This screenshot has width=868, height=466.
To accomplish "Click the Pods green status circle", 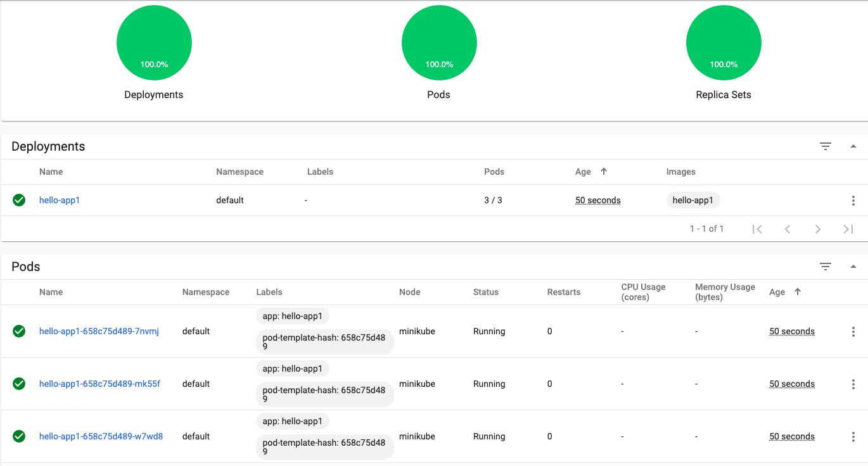I will pos(439,43).
